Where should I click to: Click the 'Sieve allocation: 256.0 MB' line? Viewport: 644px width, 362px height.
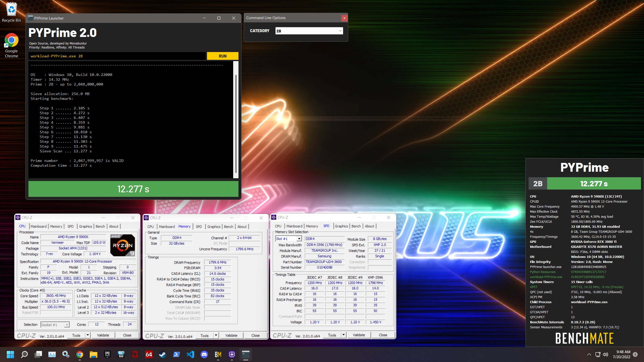point(60,94)
